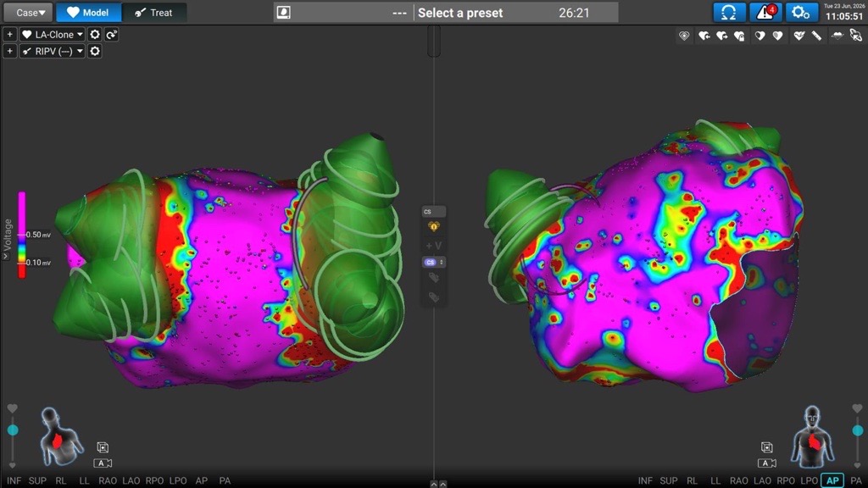Select the heart with pencil edit icon
Image resolution: width=868 pixels, height=488 pixels.
click(x=798, y=36)
